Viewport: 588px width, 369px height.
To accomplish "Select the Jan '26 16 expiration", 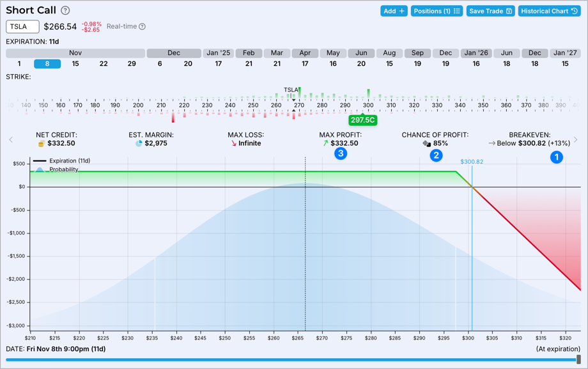I will point(476,64).
